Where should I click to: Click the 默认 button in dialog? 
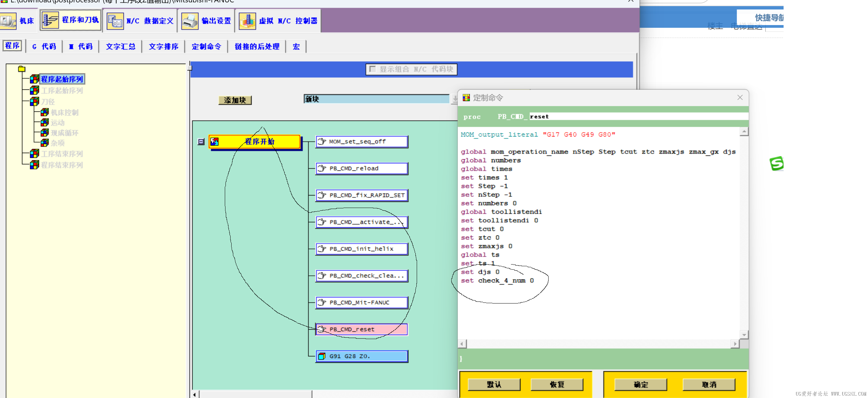494,384
